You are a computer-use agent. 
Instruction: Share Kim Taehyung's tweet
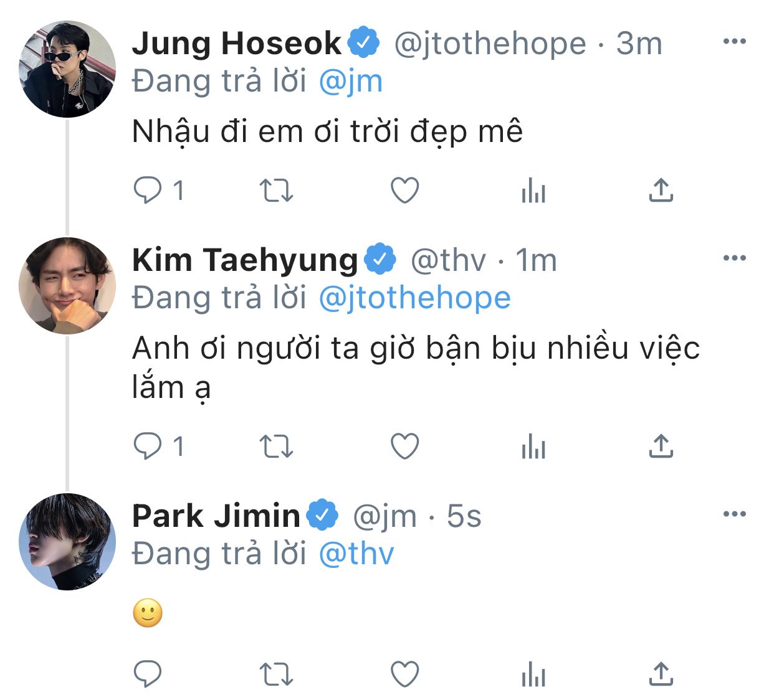[x=661, y=447]
